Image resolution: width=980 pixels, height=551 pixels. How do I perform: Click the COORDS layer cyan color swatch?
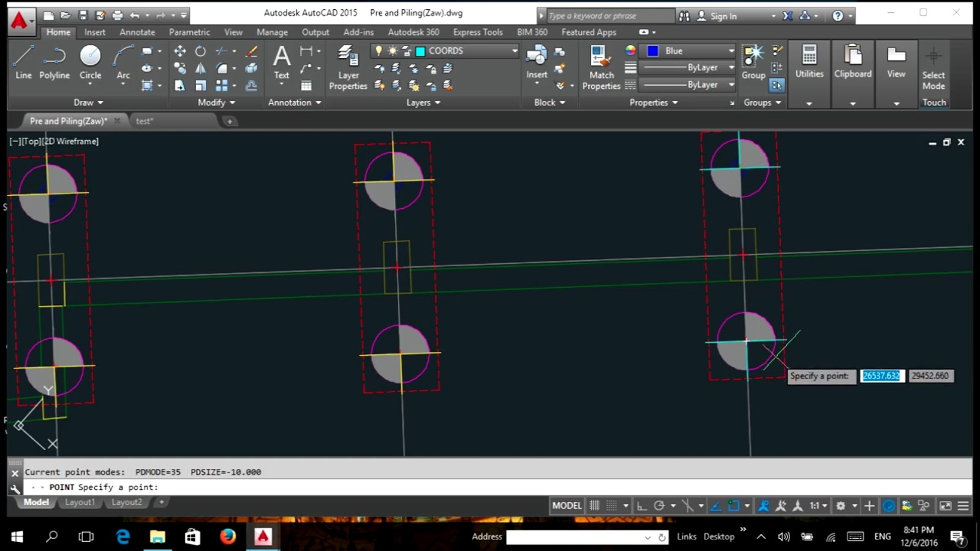click(x=421, y=51)
